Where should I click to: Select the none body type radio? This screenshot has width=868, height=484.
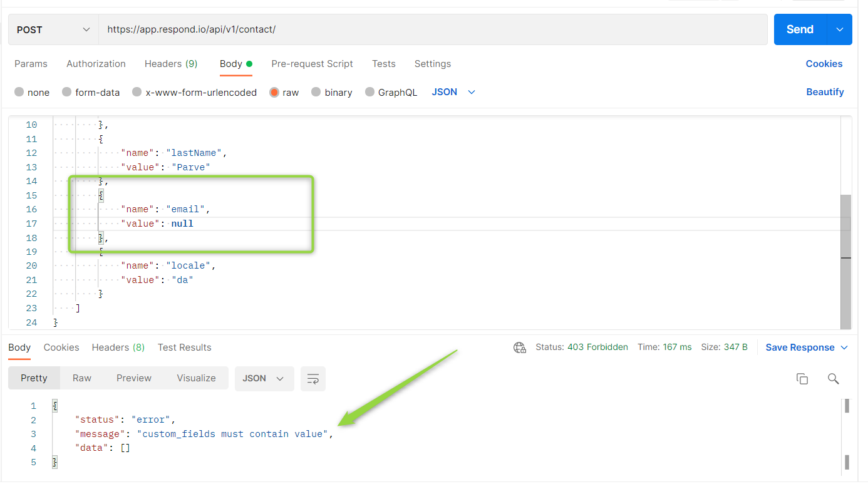(x=19, y=92)
